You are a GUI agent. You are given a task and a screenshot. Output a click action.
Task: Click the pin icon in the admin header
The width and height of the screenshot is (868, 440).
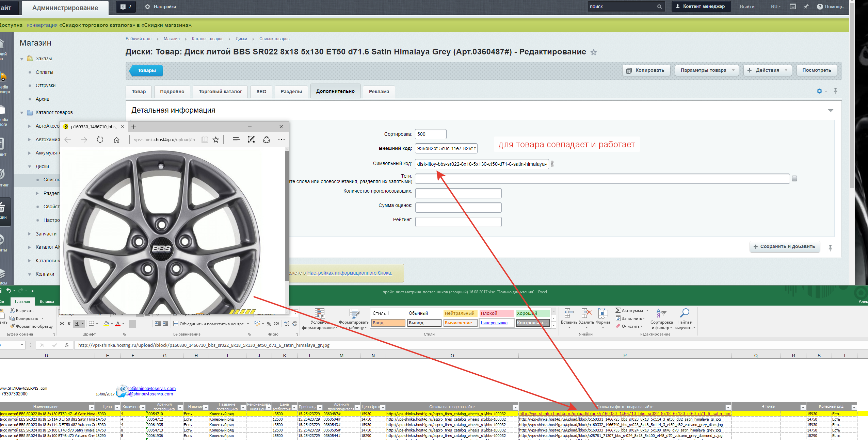(806, 6)
